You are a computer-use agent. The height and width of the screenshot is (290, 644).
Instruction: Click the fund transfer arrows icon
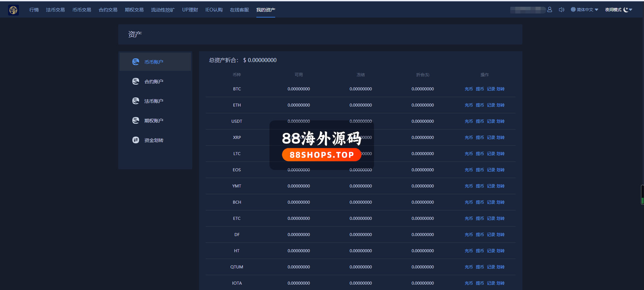pos(136,140)
